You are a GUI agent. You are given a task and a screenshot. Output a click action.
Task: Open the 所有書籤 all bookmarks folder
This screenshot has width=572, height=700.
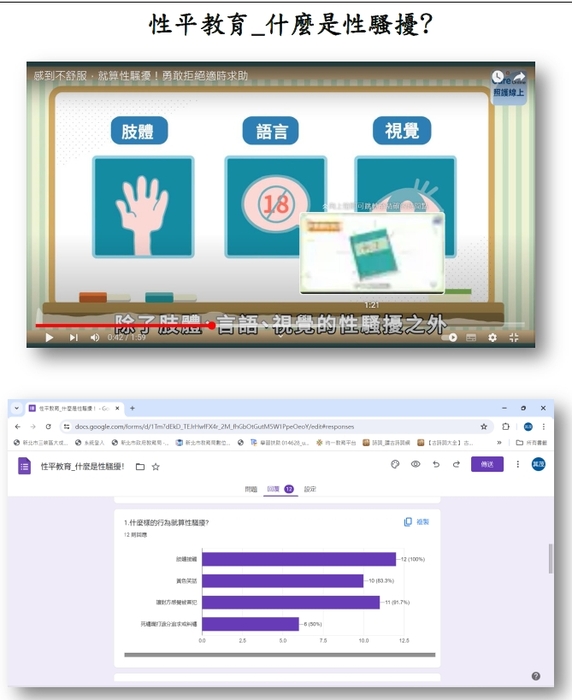tap(531, 442)
